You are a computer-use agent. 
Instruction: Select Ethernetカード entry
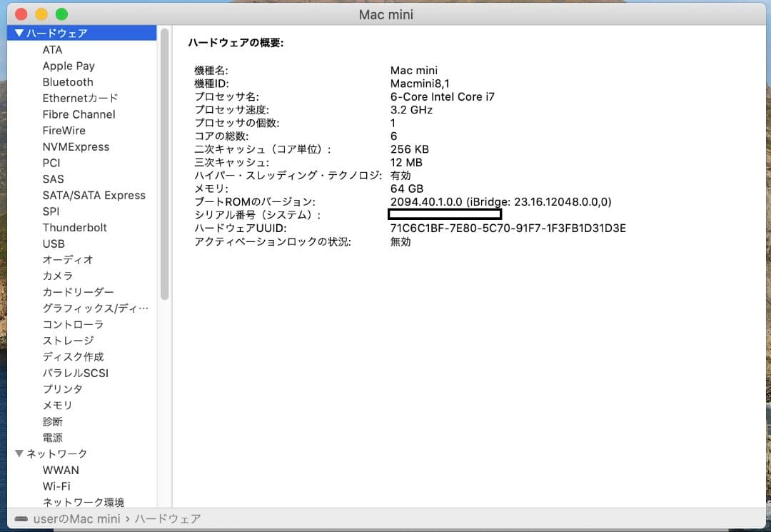click(80, 99)
